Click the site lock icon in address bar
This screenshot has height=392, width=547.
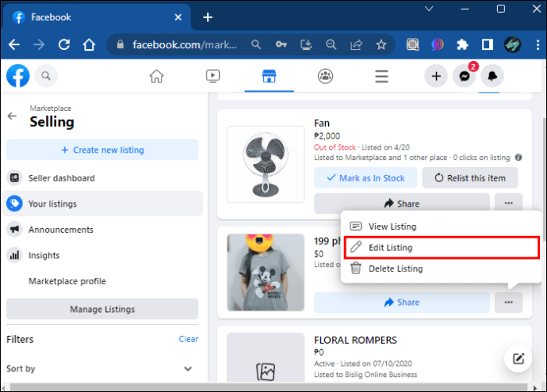click(x=120, y=44)
